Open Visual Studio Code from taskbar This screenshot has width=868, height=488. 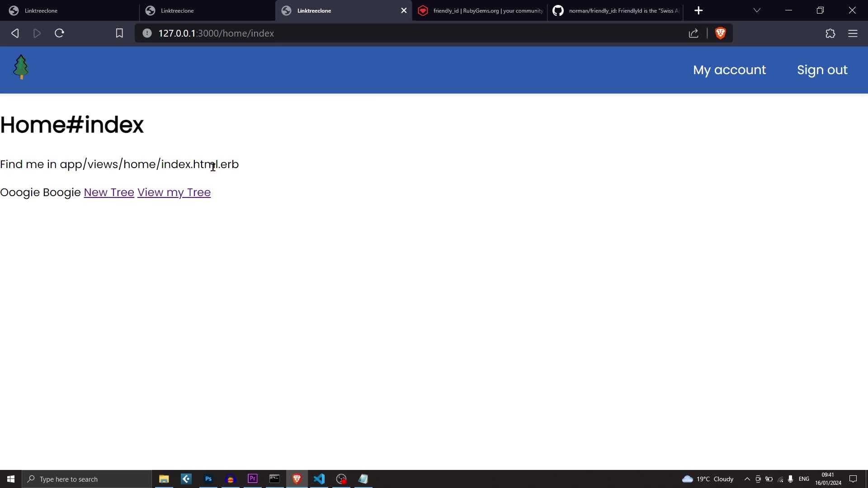tap(319, 479)
